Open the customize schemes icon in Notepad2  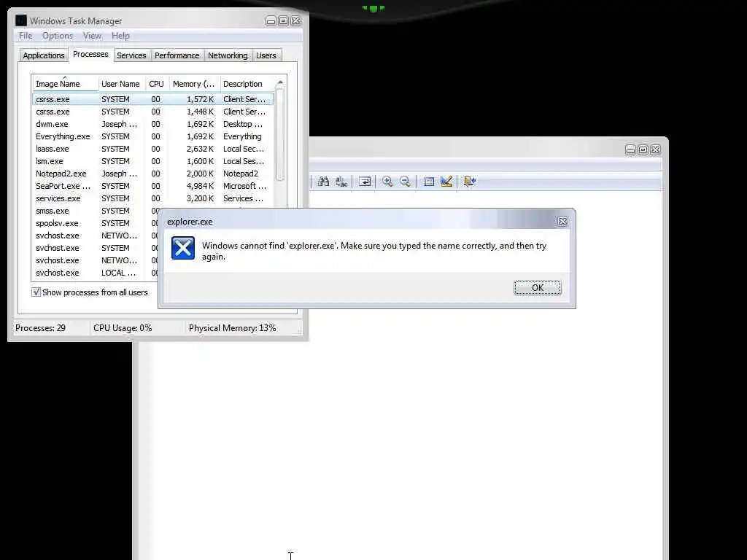[446, 182]
